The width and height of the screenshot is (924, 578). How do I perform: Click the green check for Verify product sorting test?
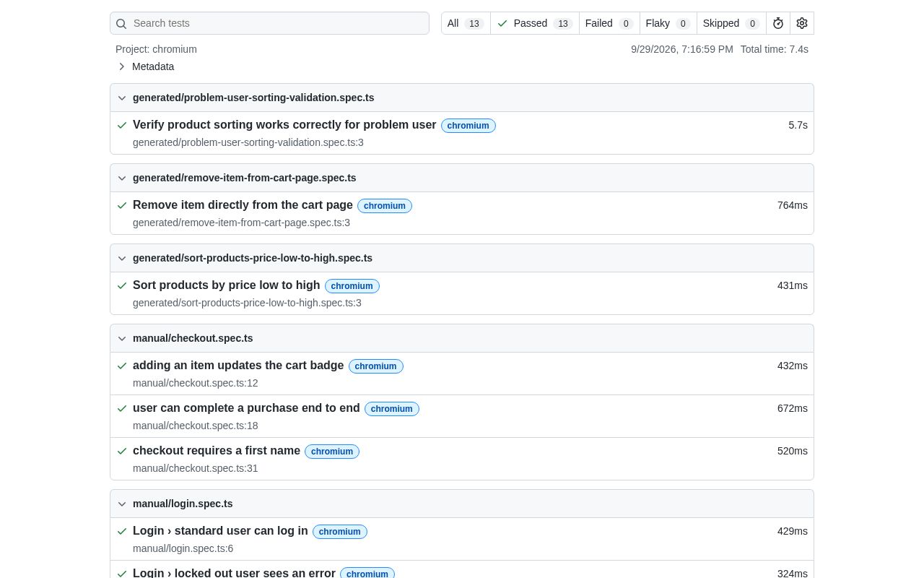pos(122,125)
